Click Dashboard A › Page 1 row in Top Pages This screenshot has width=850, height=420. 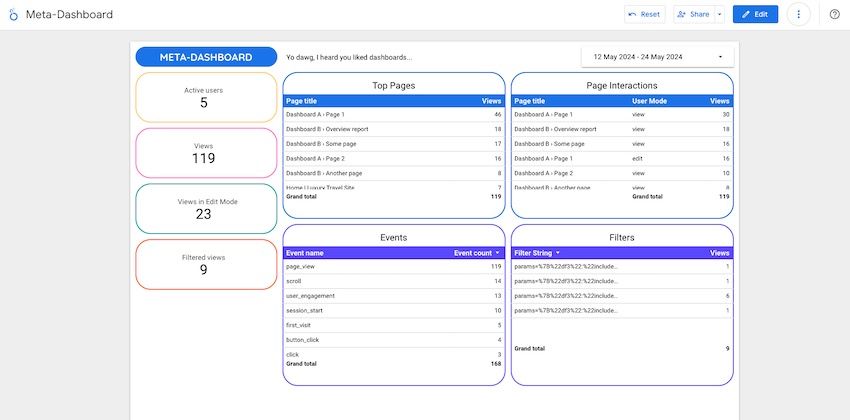point(394,115)
